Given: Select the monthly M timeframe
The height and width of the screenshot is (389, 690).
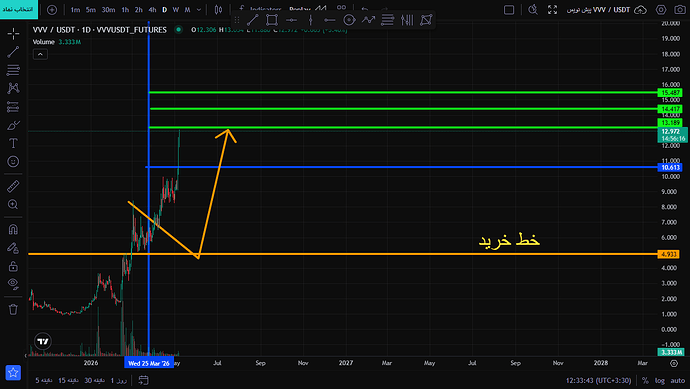Looking at the screenshot, I should pos(187,10).
